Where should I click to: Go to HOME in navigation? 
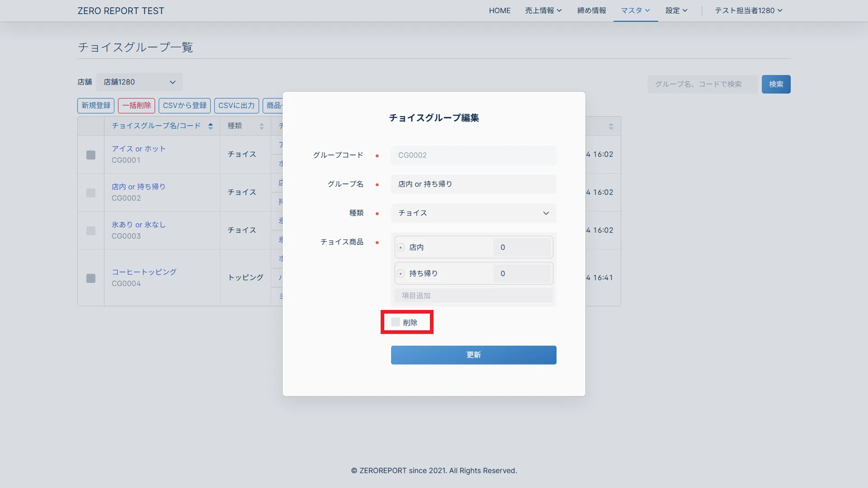[500, 10]
